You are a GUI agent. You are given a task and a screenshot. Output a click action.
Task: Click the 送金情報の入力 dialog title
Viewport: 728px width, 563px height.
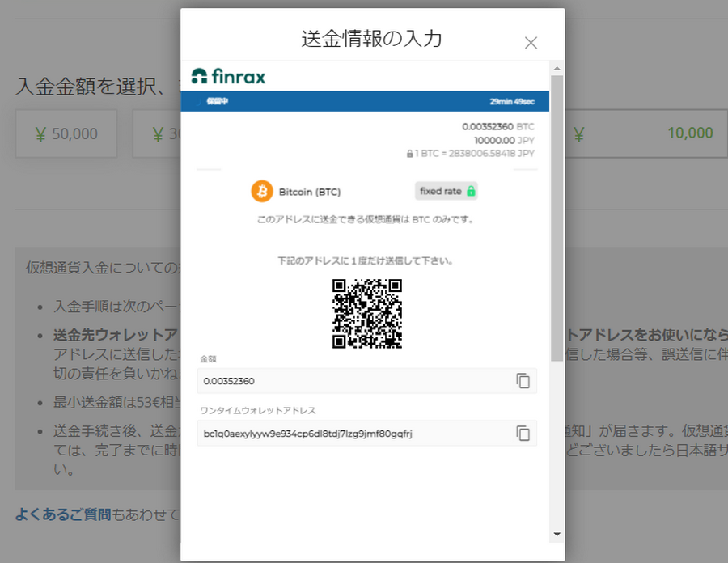[371, 39]
